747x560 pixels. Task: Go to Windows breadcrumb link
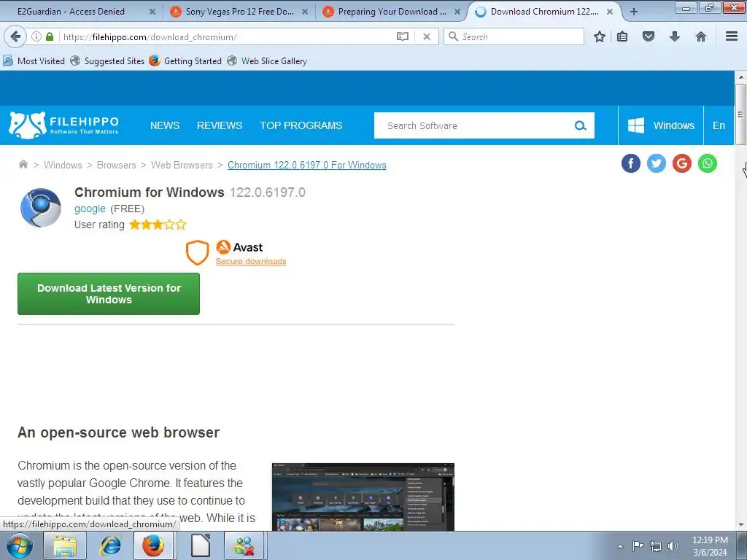pos(63,165)
